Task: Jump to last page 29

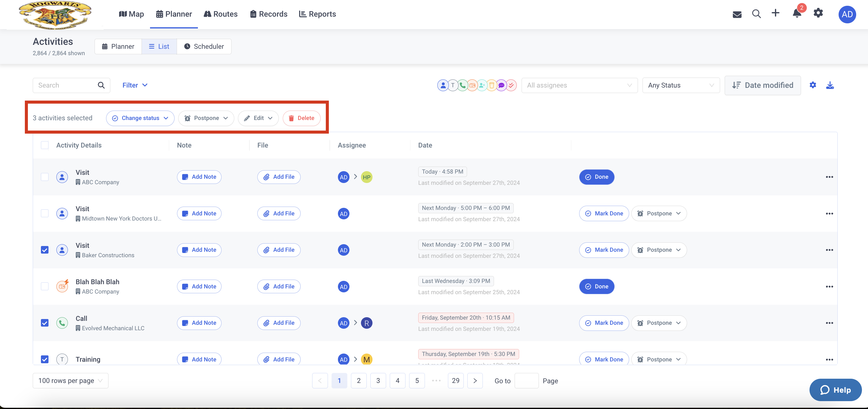Action: click(456, 381)
